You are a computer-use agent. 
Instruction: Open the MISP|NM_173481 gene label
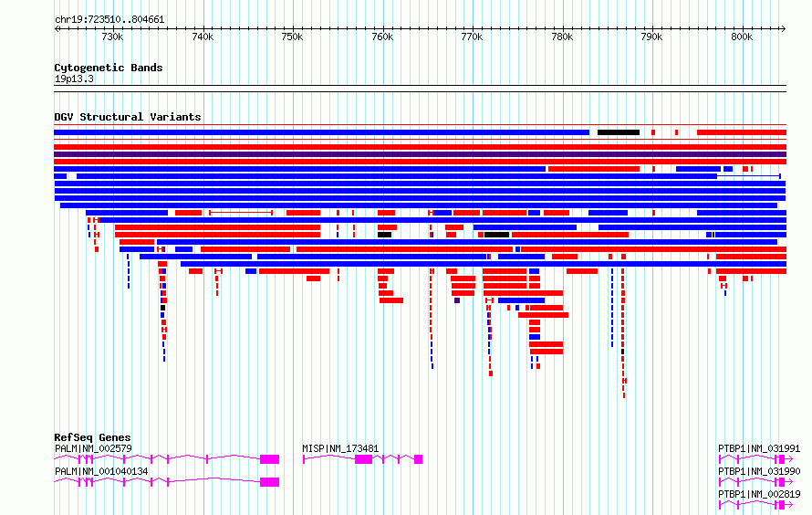coord(340,448)
